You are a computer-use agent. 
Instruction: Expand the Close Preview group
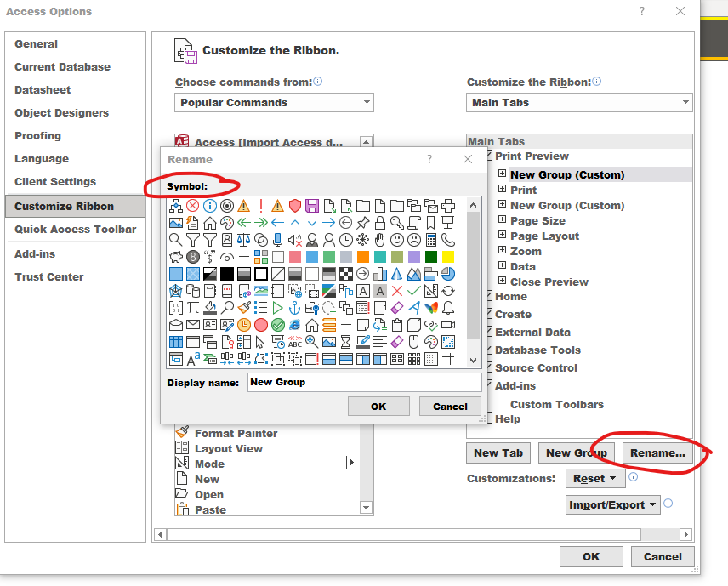[x=502, y=281]
